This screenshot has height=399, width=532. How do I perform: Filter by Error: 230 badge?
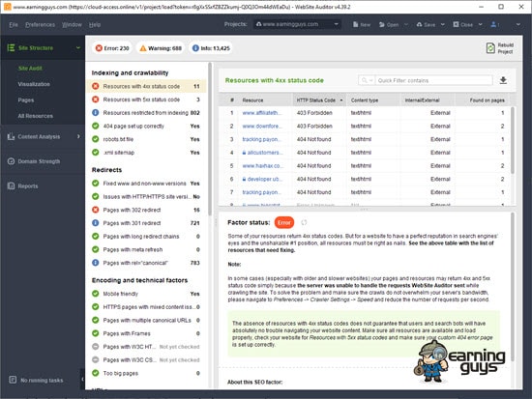112,48
